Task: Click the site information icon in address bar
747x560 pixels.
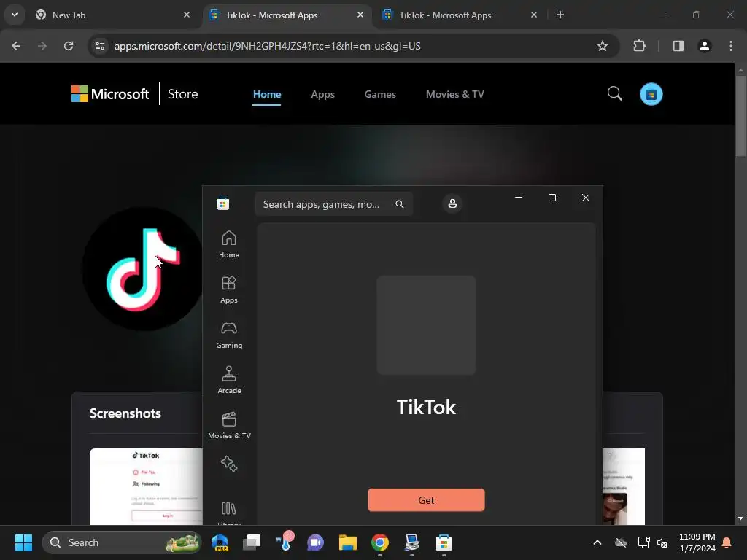Action: pos(100,46)
